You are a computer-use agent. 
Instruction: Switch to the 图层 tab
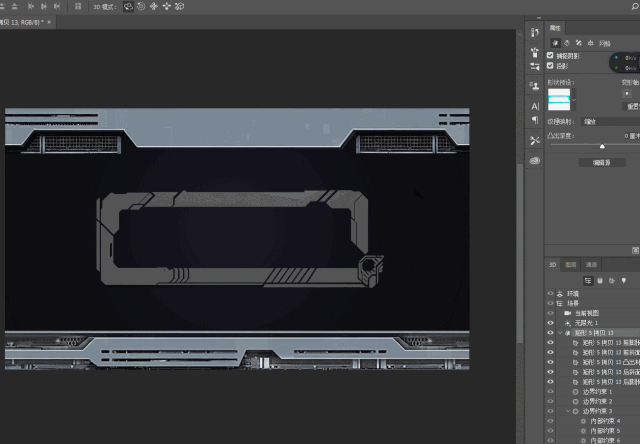pos(570,265)
